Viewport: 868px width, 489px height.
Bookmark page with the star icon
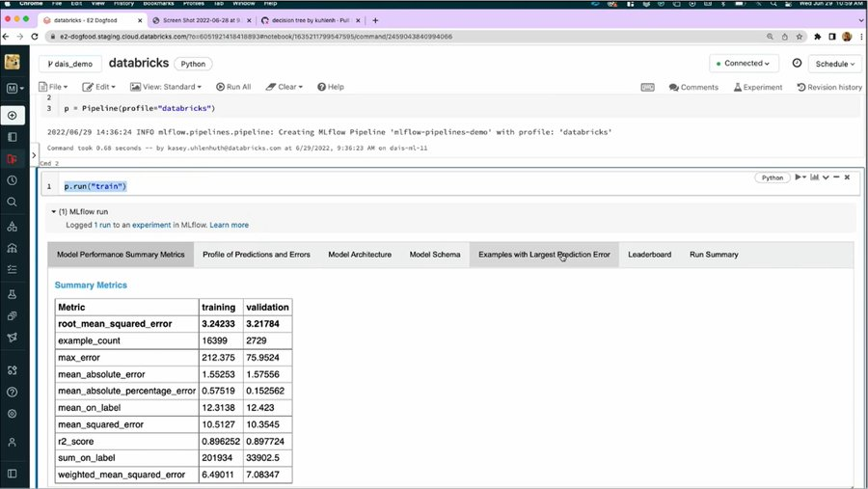799,37
